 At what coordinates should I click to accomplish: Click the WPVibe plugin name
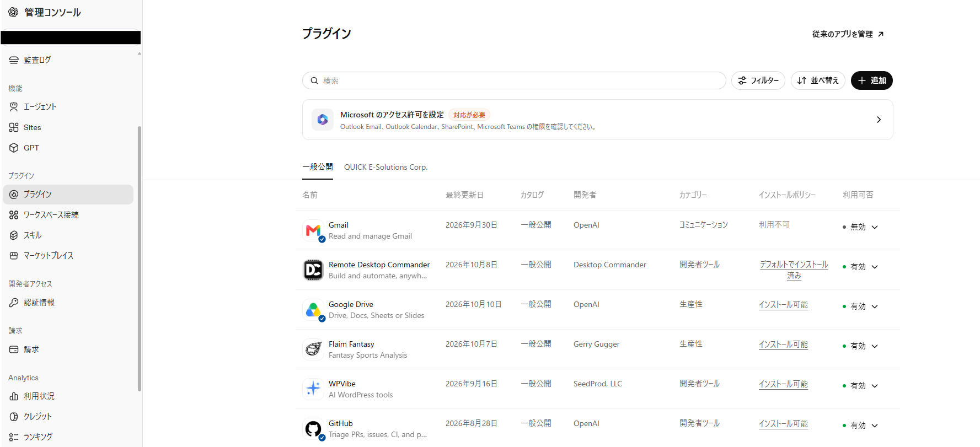[342, 384]
